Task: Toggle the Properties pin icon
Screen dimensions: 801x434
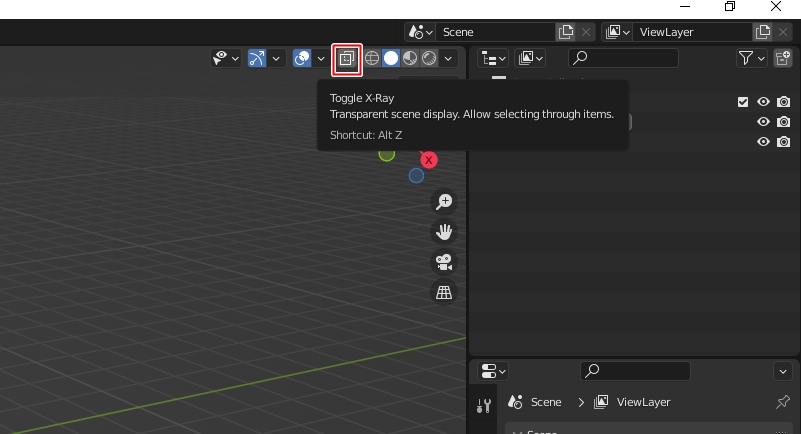Action: [783, 402]
